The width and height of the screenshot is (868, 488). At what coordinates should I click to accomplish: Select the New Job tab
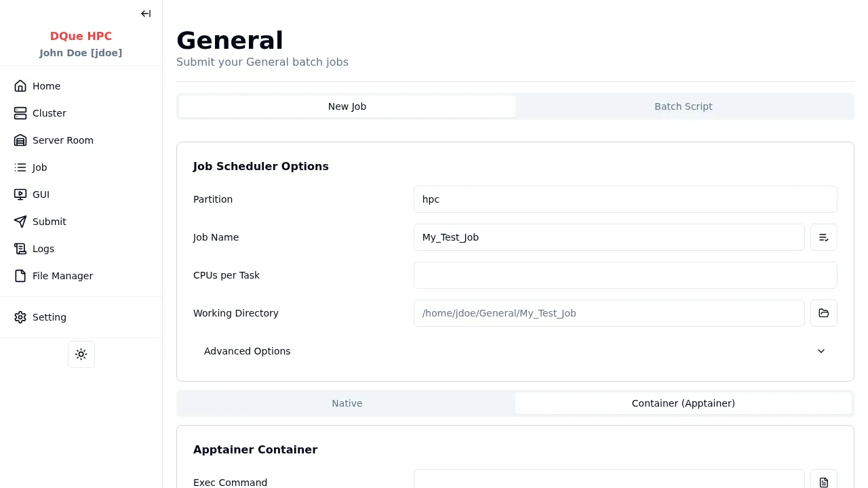point(347,106)
